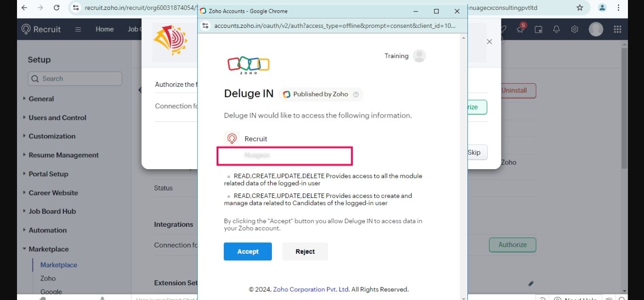
Task: Select Marketplace submenu item
Action: pyautogui.click(x=59, y=265)
